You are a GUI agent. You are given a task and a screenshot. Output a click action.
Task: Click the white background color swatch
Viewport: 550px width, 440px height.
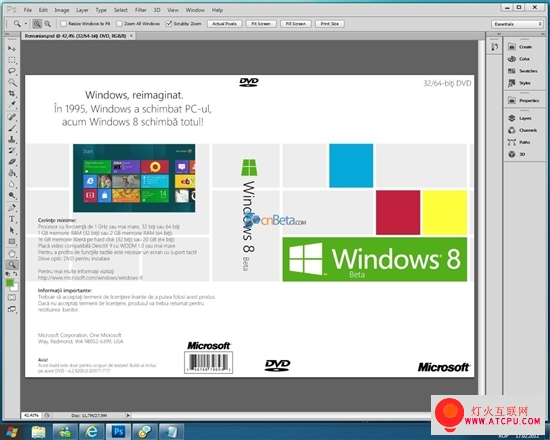pyautogui.click(x=15, y=287)
